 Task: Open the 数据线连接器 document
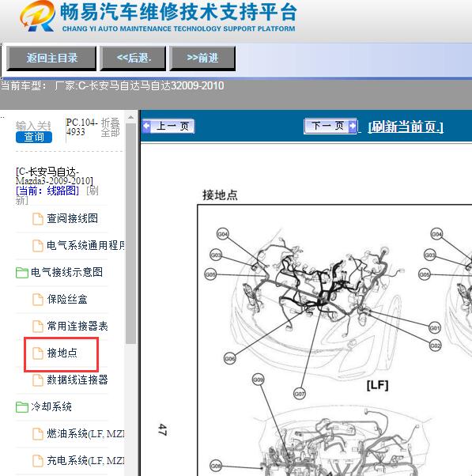click(x=77, y=380)
